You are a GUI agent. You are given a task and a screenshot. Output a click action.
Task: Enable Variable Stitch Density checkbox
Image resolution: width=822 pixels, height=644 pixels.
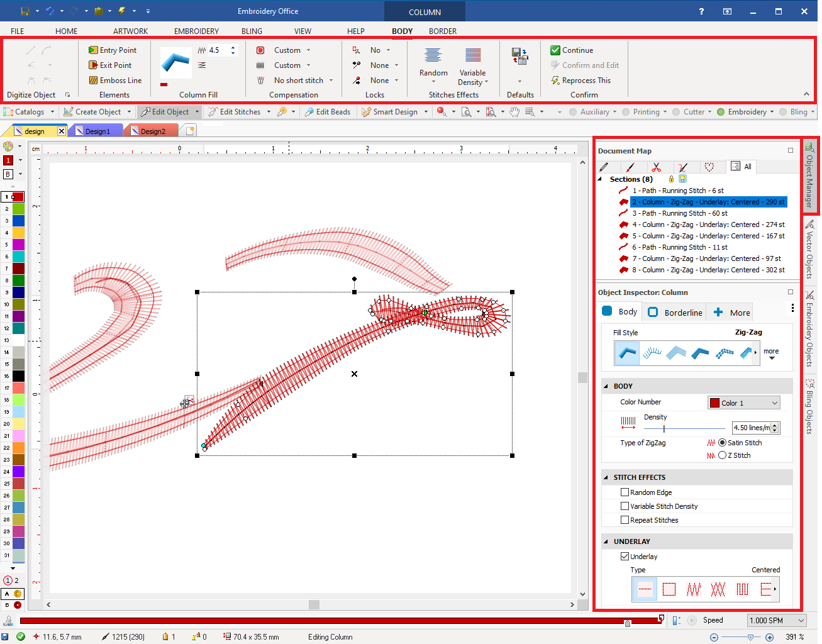(625, 506)
